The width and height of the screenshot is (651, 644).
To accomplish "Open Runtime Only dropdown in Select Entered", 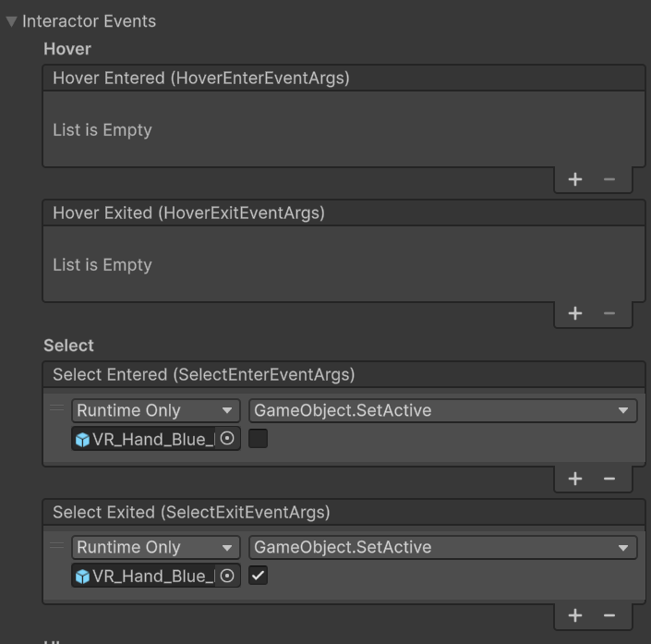I will (155, 410).
